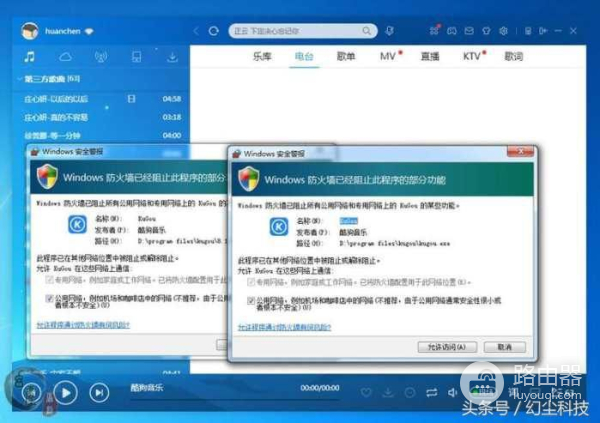Open the apps grid icon in top bar
This screenshot has width=600, height=423.
(x=434, y=31)
